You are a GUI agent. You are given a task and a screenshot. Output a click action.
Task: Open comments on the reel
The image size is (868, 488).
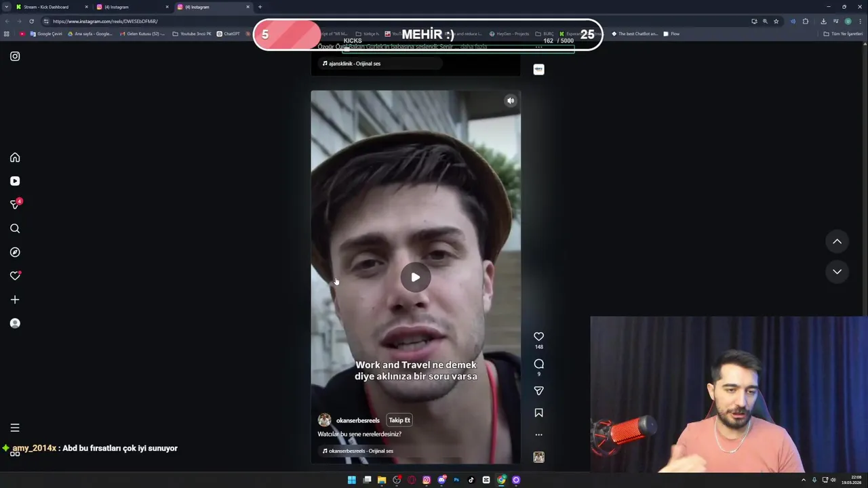(539, 364)
